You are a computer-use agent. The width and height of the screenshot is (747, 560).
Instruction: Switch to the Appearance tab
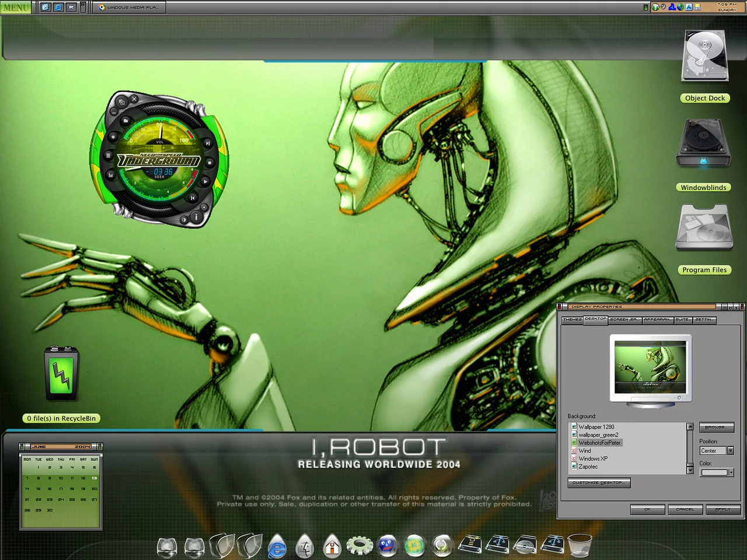657,320
